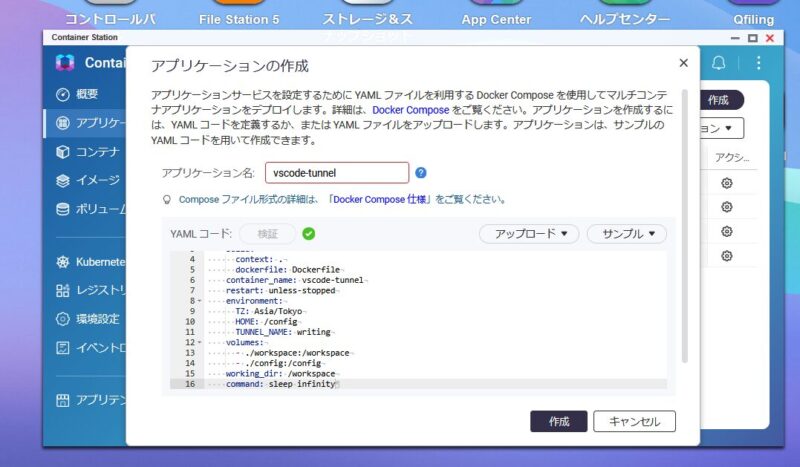800x467 pixels.
Task: Open the アップロード dropdown
Action: click(x=529, y=234)
